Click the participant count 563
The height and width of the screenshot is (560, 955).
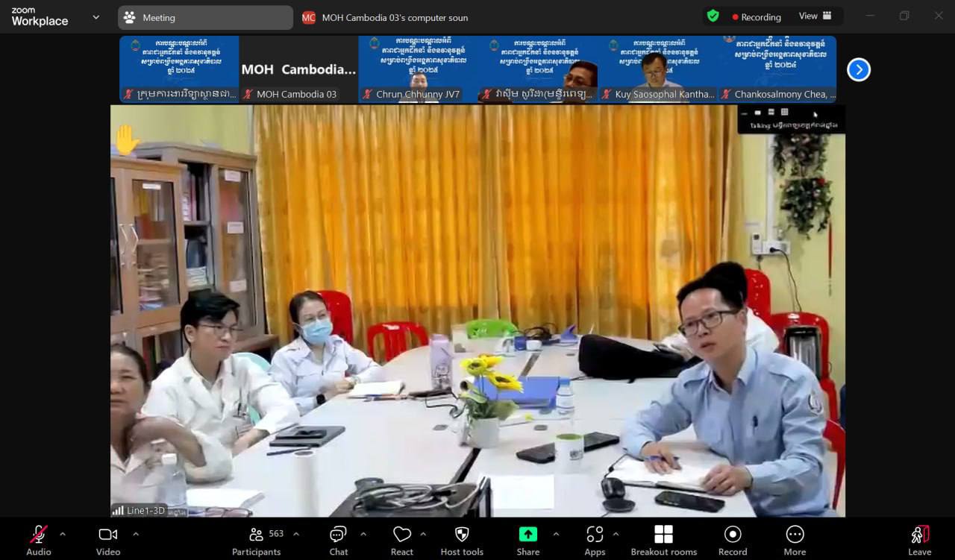pyautogui.click(x=276, y=534)
